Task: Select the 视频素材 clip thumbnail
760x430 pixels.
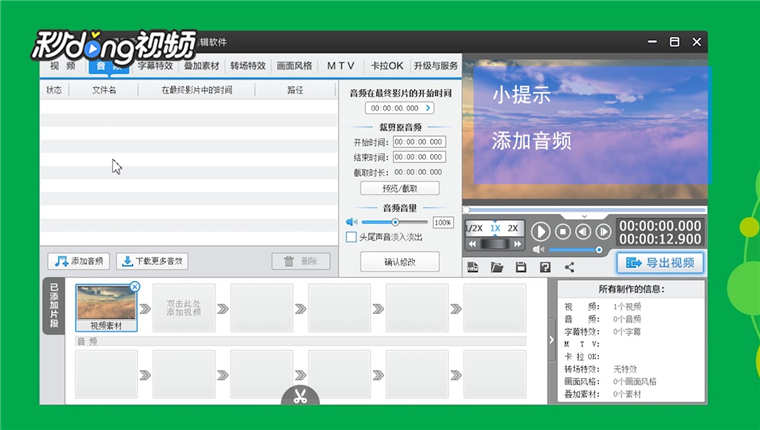Action: pos(106,307)
